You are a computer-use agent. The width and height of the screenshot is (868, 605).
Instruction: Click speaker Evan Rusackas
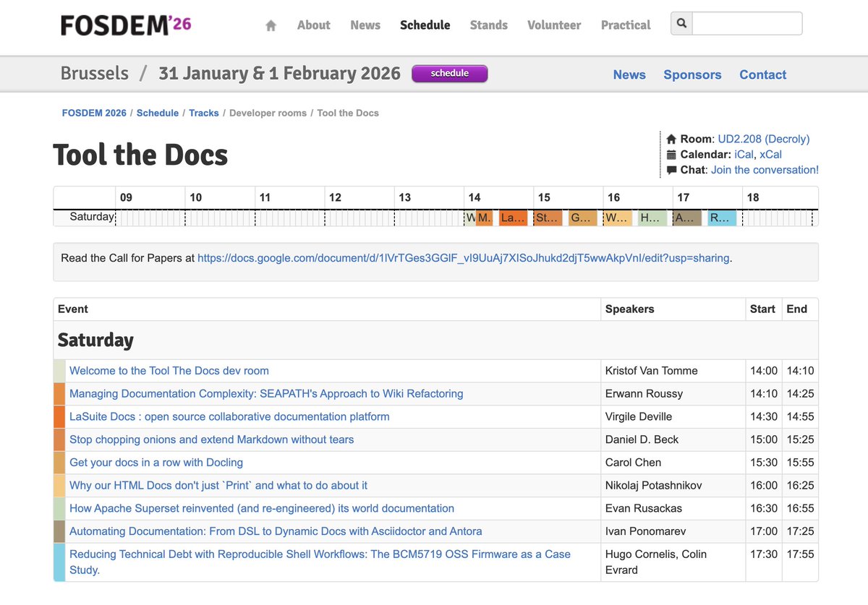point(644,508)
